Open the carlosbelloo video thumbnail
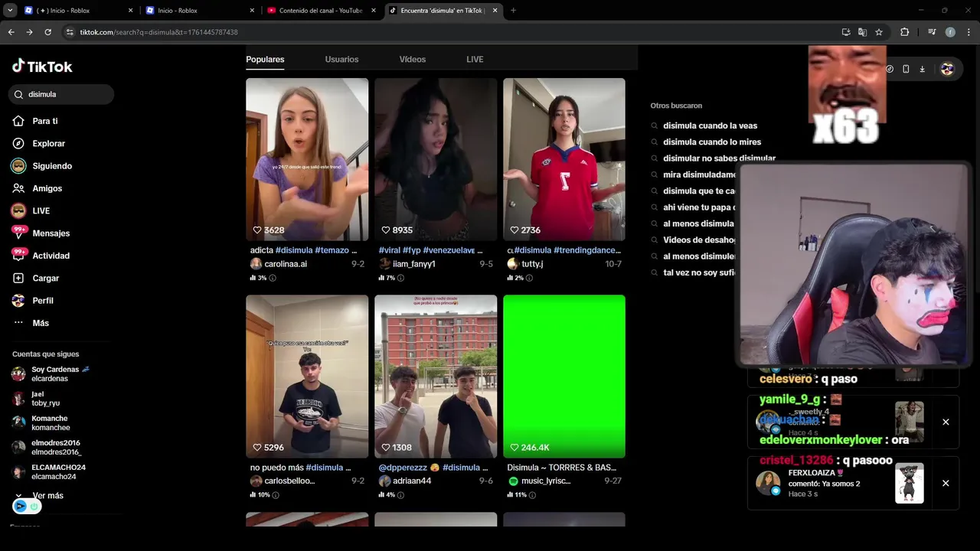The image size is (980, 551). coord(307,377)
